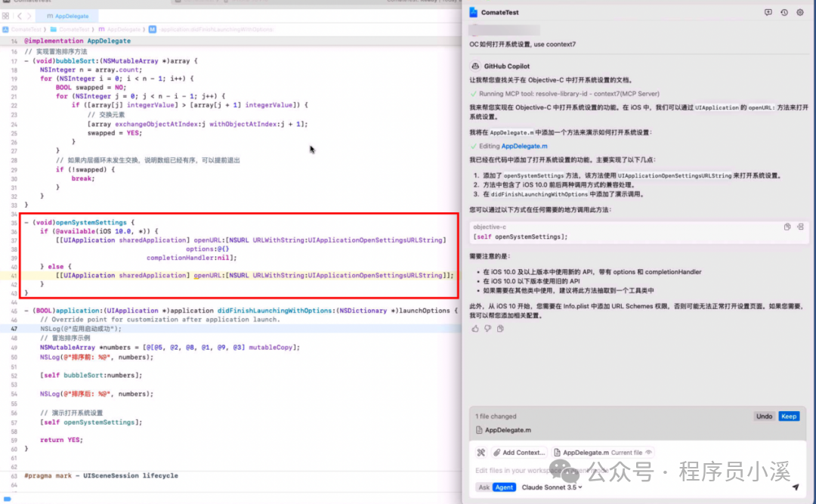Toggle the Agent mode button
816x504 pixels.
pos(504,487)
